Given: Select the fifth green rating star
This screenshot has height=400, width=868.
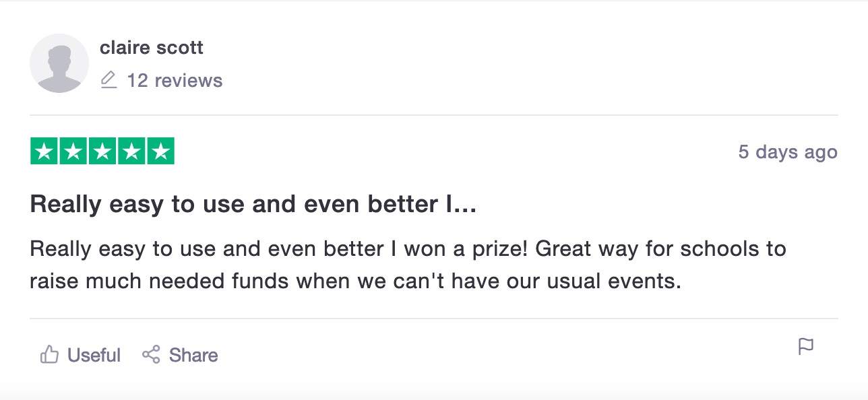Looking at the screenshot, I should (x=160, y=151).
